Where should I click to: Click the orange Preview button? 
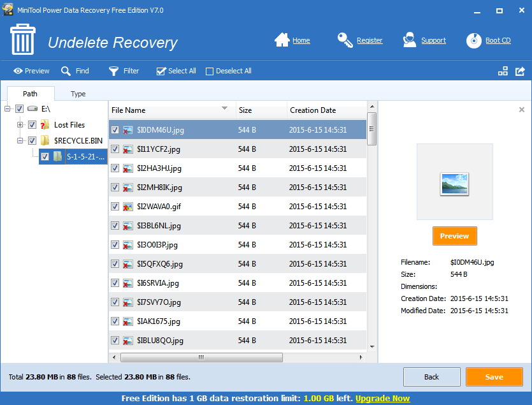(x=455, y=236)
